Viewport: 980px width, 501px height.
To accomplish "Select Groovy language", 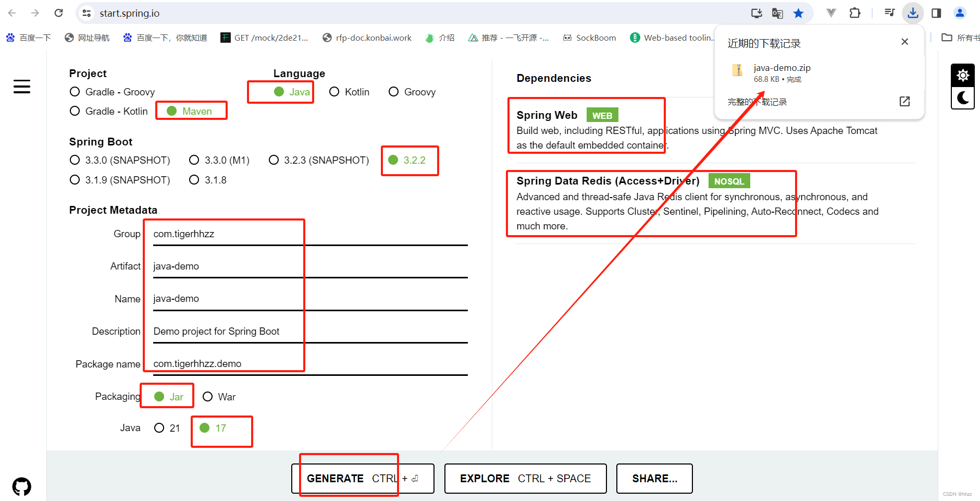I will point(412,92).
